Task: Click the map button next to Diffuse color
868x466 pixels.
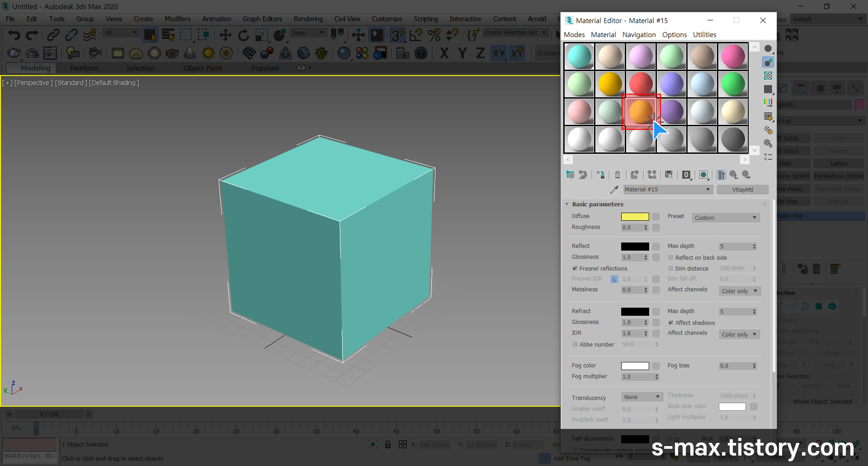Action: click(656, 217)
